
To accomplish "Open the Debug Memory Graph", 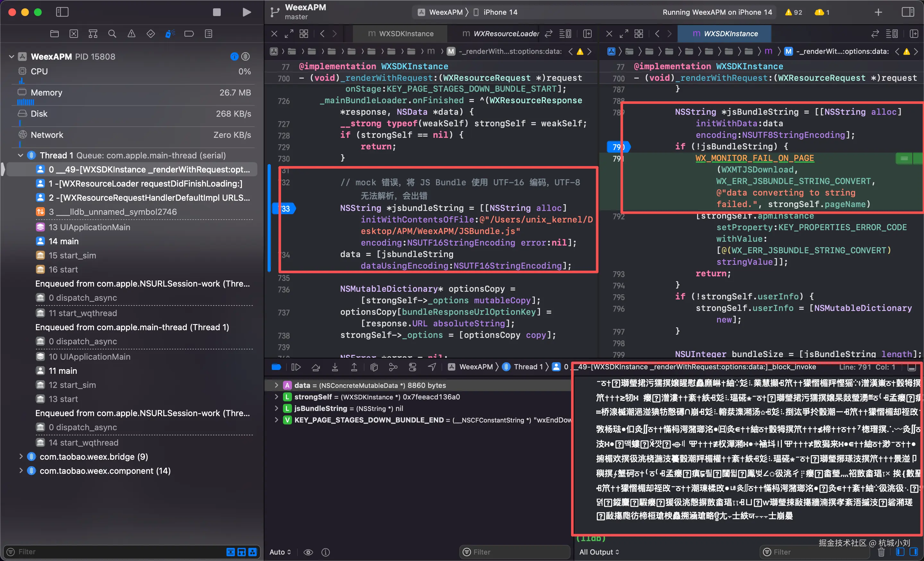I will pos(393,367).
